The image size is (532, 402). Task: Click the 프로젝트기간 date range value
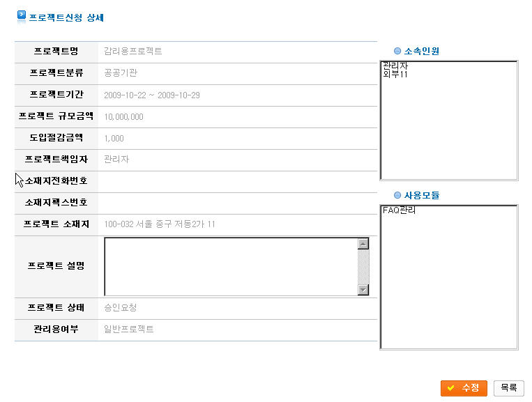click(152, 95)
